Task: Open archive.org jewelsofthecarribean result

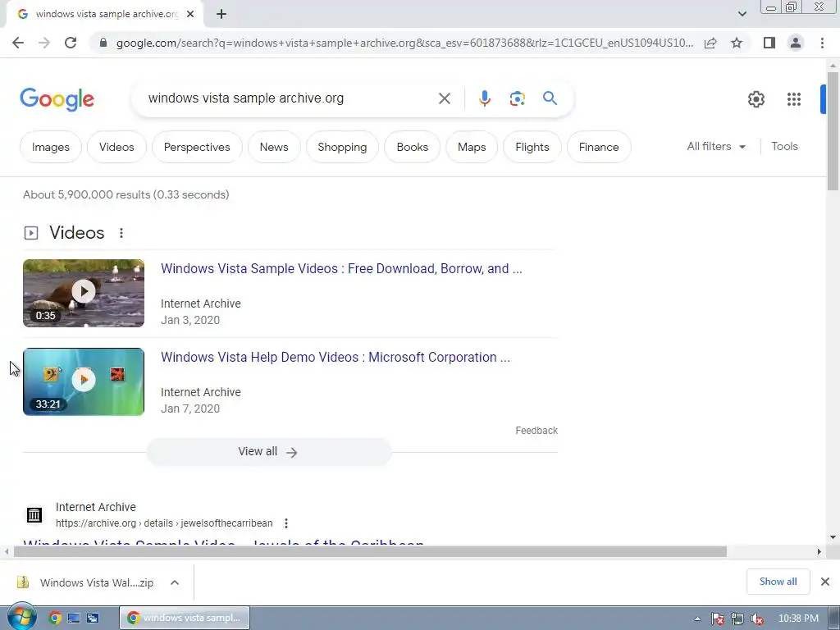Action: click(x=223, y=542)
